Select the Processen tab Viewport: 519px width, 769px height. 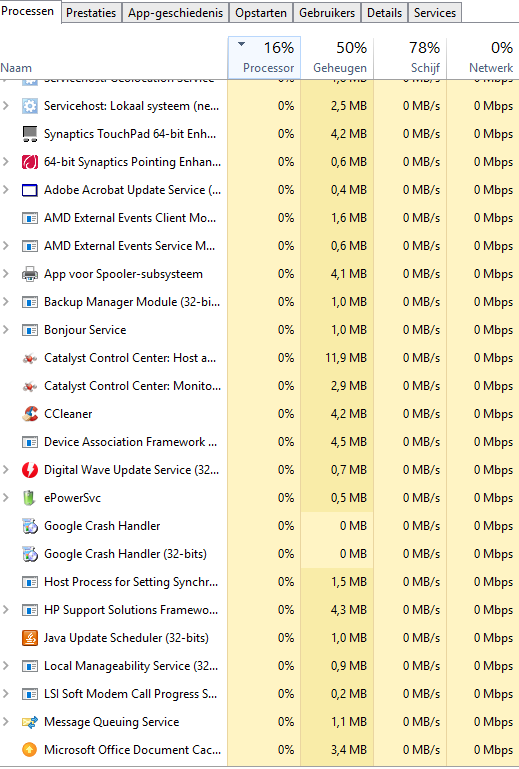pos(28,11)
